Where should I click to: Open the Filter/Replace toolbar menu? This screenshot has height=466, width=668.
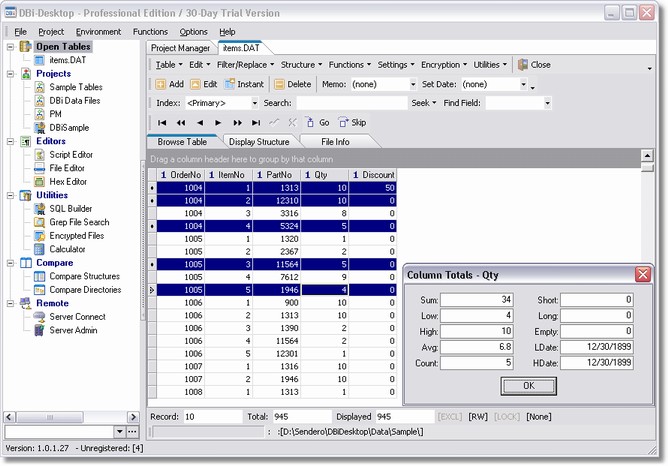[x=244, y=64]
